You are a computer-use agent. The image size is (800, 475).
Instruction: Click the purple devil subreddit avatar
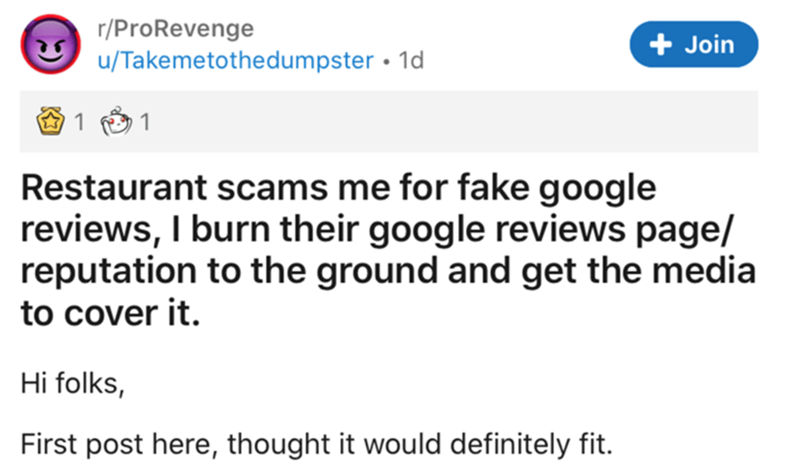click(53, 48)
